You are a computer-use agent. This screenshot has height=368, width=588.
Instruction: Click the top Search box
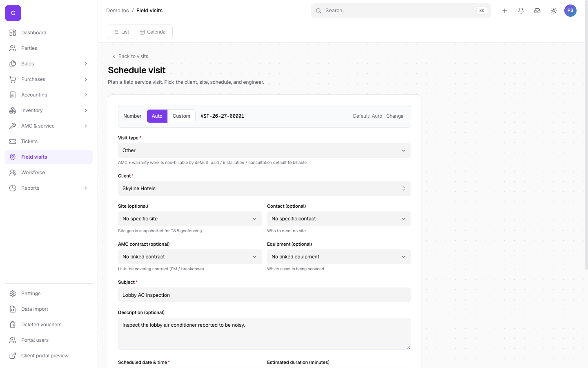coord(401,11)
